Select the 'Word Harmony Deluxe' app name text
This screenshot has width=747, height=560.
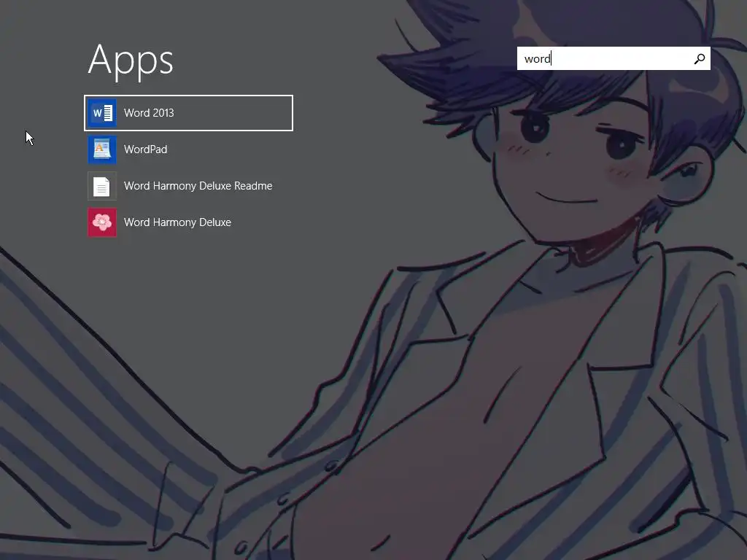[x=178, y=222]
